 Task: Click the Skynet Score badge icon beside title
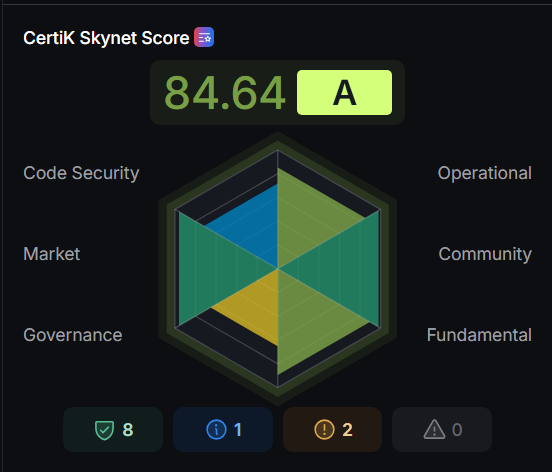tap(204, 37)
